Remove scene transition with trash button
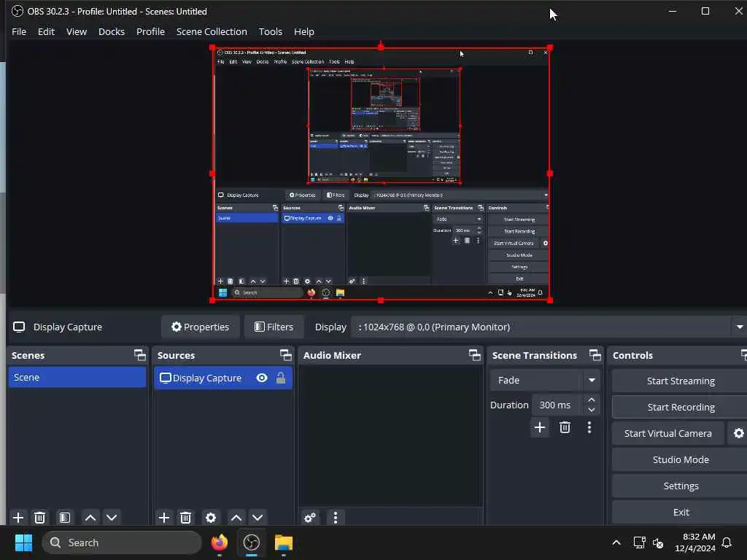This screenshot has width=747, height=560. click(x=565, y=427)
